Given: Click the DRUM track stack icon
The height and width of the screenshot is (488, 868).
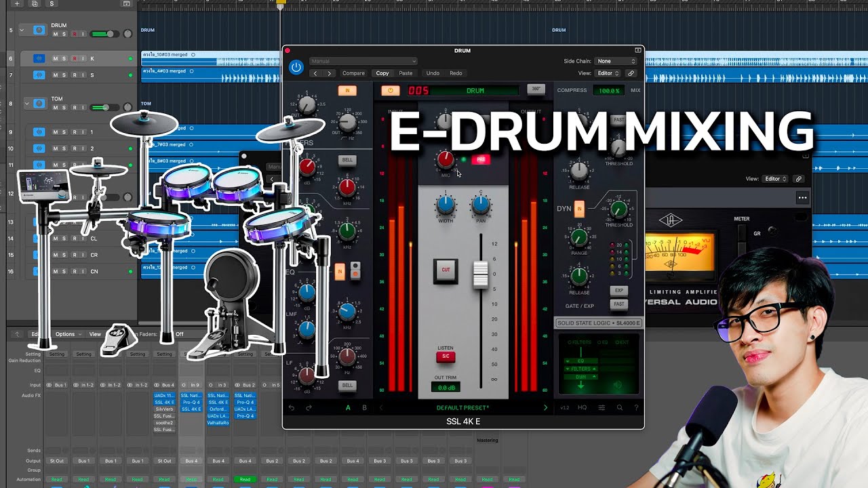Looking at the screenshot, I should pos(39,30).
